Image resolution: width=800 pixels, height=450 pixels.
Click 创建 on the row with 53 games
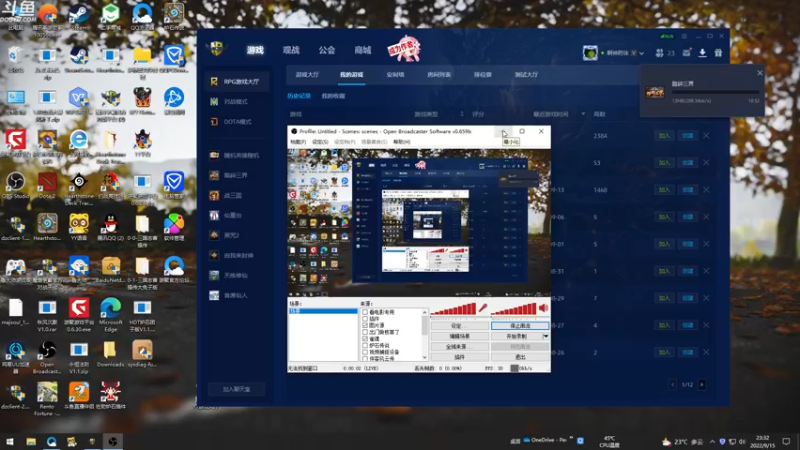click(688, 163)
